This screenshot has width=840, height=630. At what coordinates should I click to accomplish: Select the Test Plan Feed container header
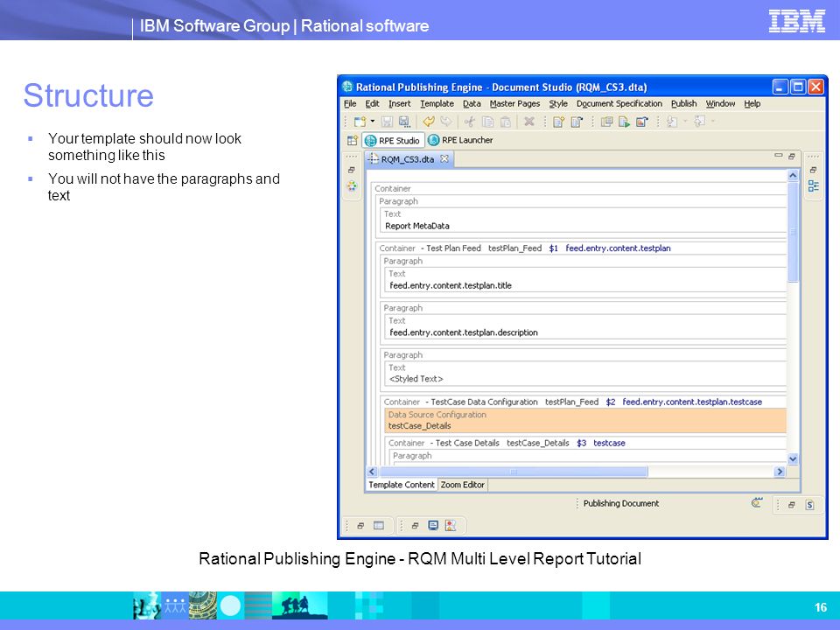tap(581, 248)
